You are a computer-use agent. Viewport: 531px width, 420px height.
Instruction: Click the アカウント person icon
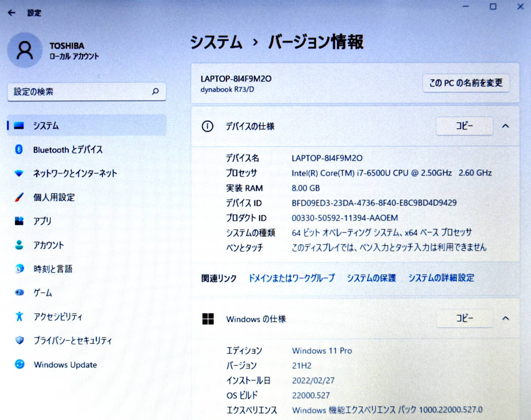[19, 245]
